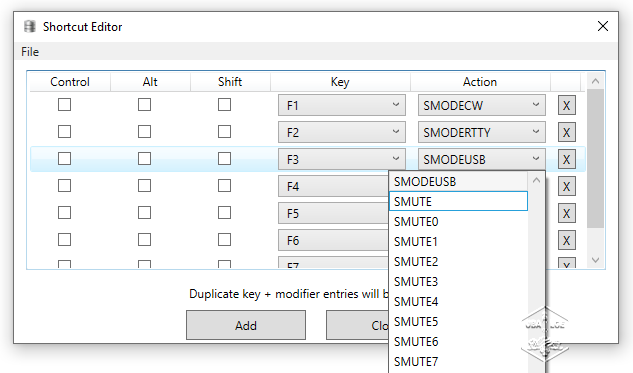Screen dimensions: 633x373
Task: Open the SMODECW action dropdown
Action: coord(482,105)
